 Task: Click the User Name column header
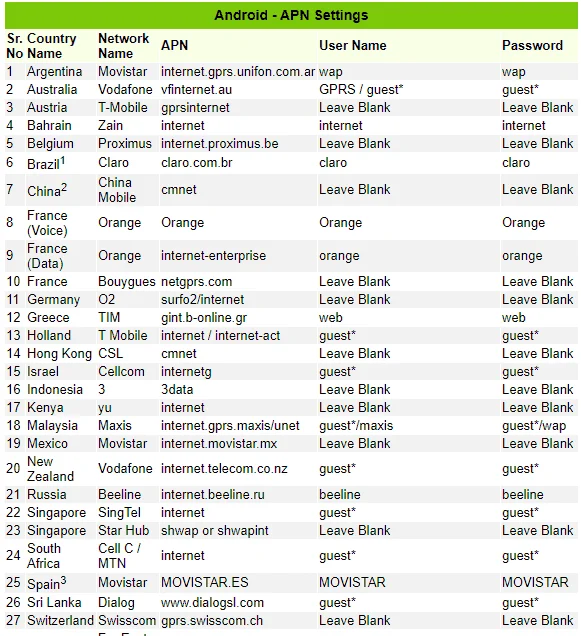(x=353, y=45)
